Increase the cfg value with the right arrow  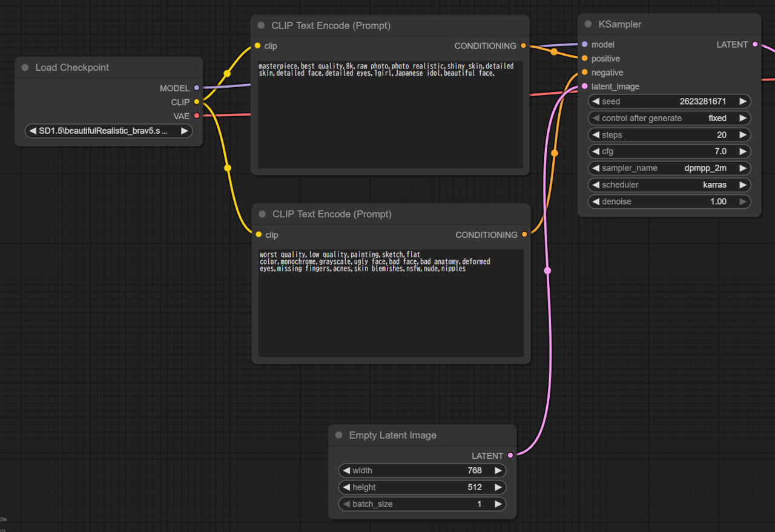[742, 151]
